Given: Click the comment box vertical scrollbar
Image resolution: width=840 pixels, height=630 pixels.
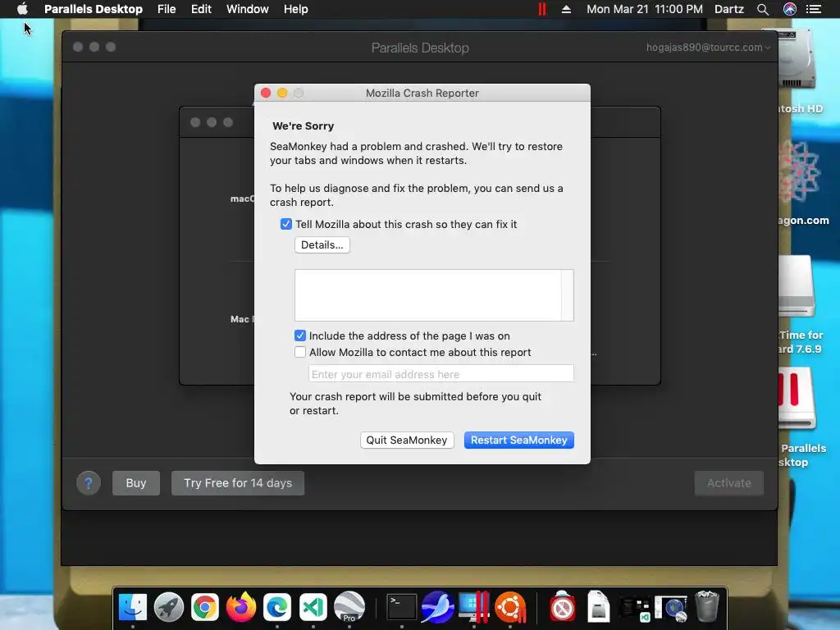Looking at the screenshot, I should [x=568, y=295].
